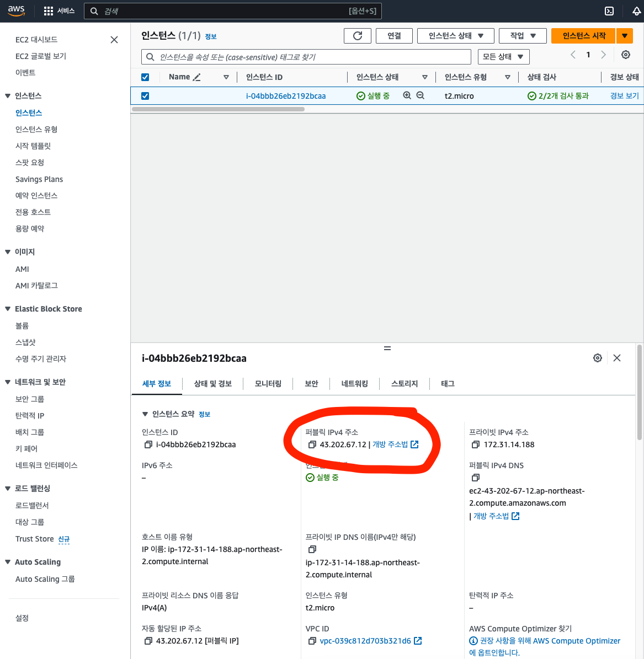The height and width of the screenshot is (659, 644).
Task: Collapse the 네트워크 및 보안 section
Action: point(8,382)
